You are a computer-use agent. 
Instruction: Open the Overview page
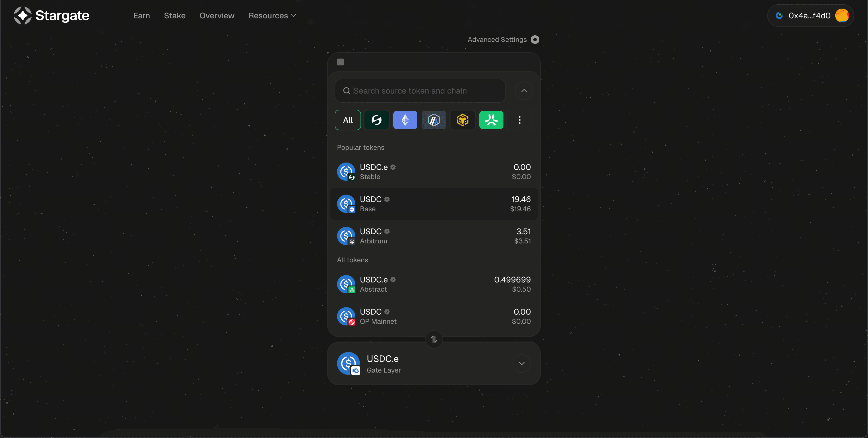point(217,15)
